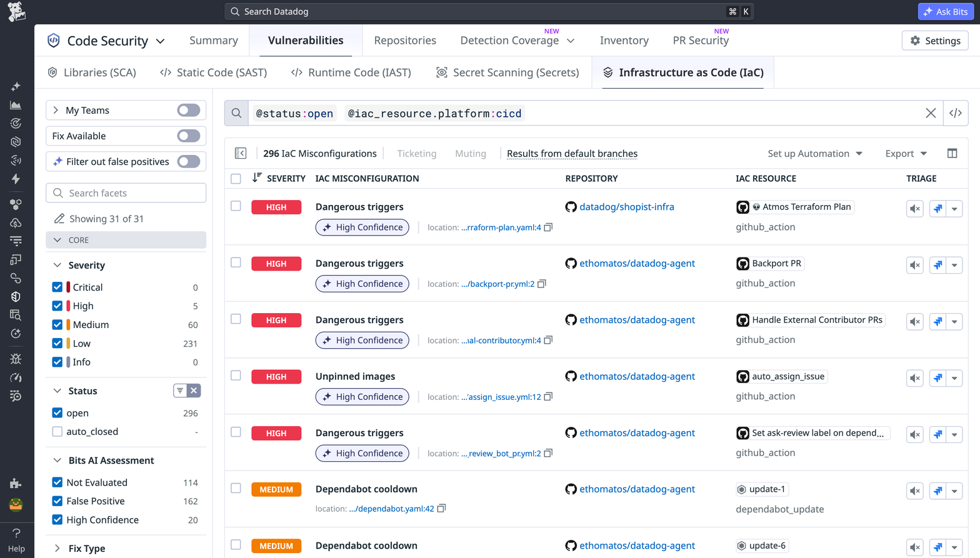
Task: Open the Dashboards chart icon in sidebar
Action: [x=16, y=105]
